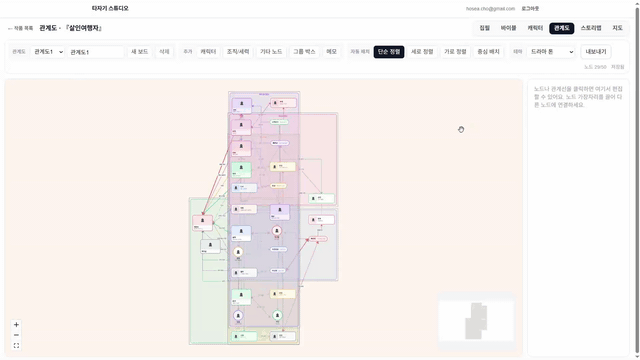Select the blue character card in the center group
This screenshot has height=360, width=640.
click(241, 233)
